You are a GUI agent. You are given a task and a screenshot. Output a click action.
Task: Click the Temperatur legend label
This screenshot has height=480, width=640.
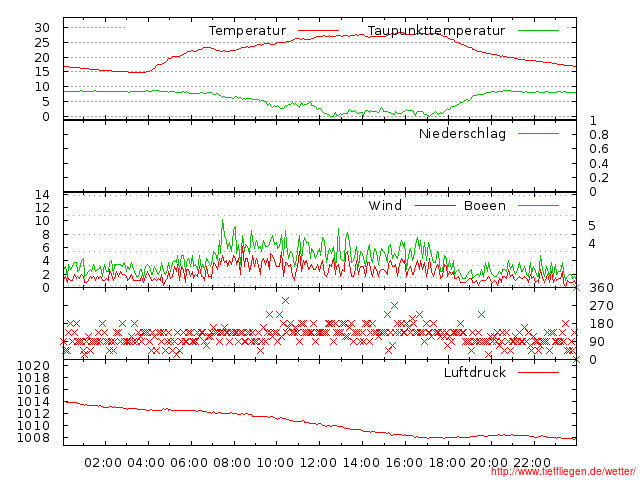[x=247, y=31]
